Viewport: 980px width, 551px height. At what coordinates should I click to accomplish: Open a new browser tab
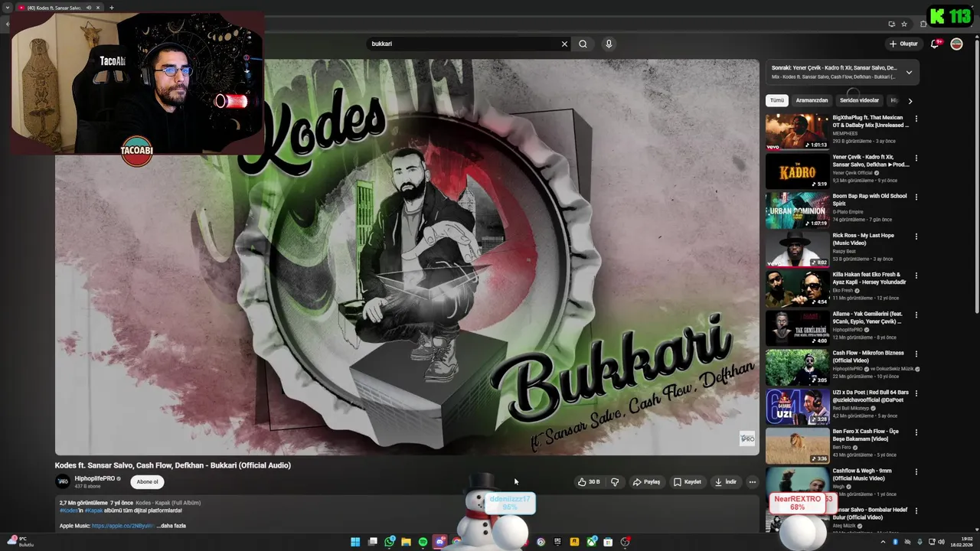click(x=111, y=8)
